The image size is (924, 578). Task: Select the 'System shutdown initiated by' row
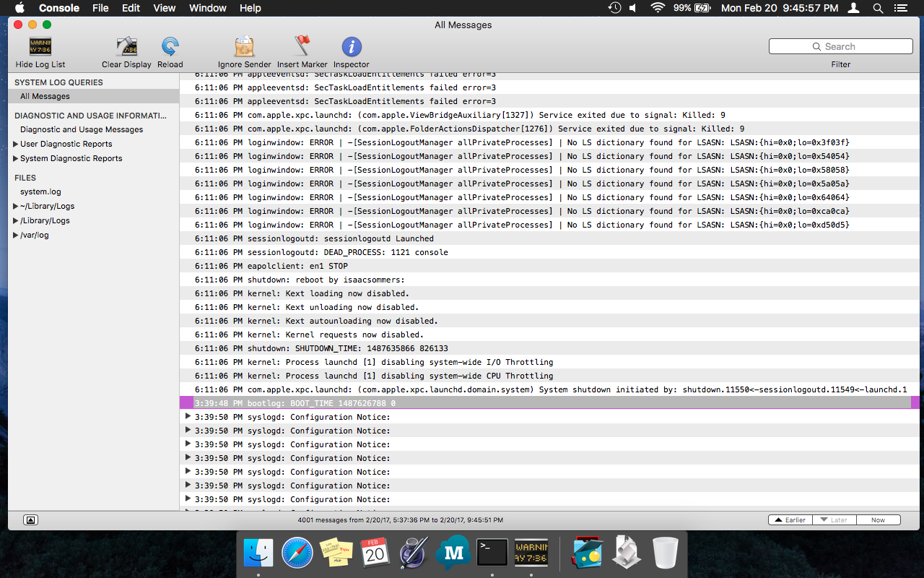[x=551, y=389]
